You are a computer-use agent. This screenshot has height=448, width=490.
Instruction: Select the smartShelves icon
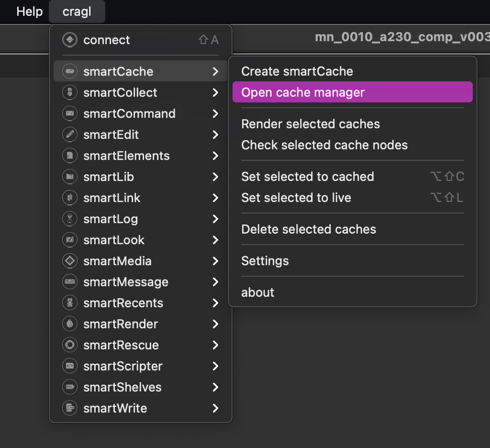[70, 387]
